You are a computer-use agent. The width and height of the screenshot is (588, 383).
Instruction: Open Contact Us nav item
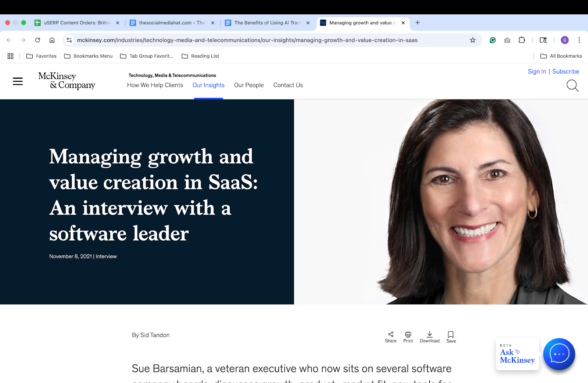click(288, 85)
